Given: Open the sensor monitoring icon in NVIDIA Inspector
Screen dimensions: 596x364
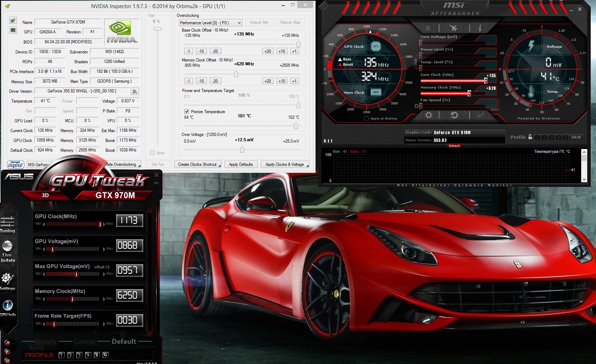Looking at the screenshot, I should click(x=13, y=30).
